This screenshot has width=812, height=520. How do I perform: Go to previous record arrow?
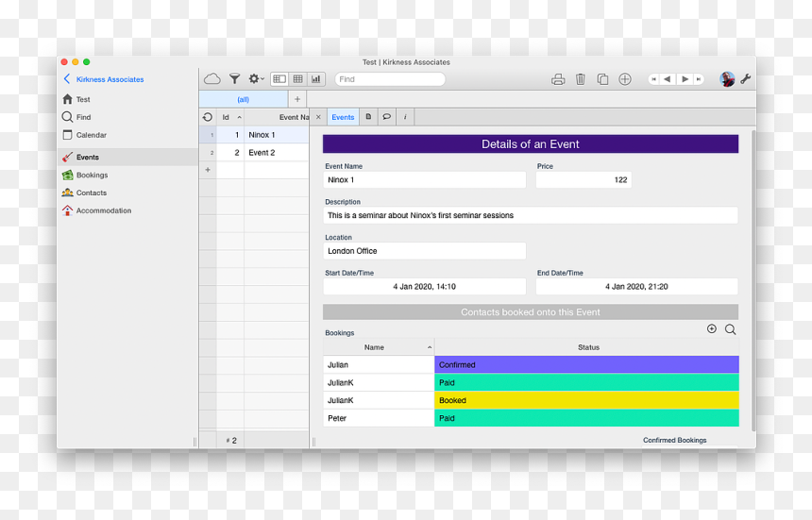pyautogui.click(x=668, y=79)
